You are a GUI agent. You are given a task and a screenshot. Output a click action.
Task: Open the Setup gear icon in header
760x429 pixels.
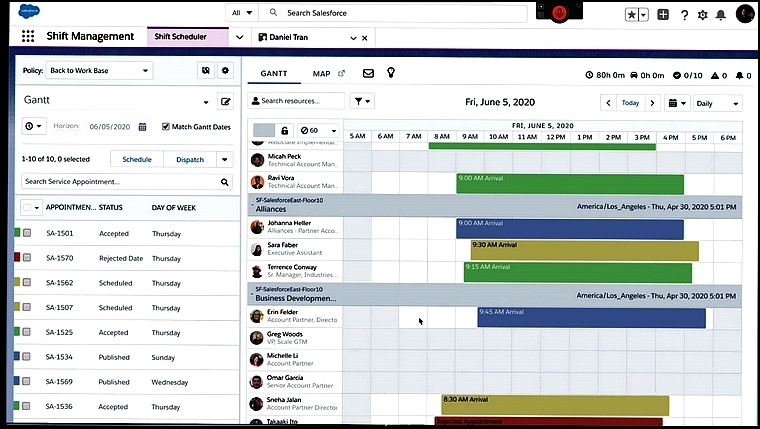(702, 15)
